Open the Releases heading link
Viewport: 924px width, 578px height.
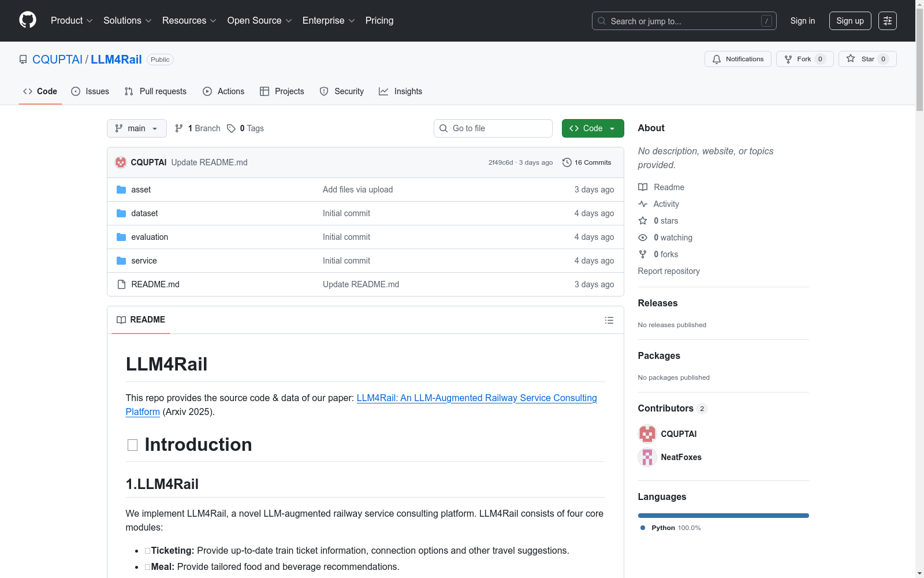tap(658, 303)
